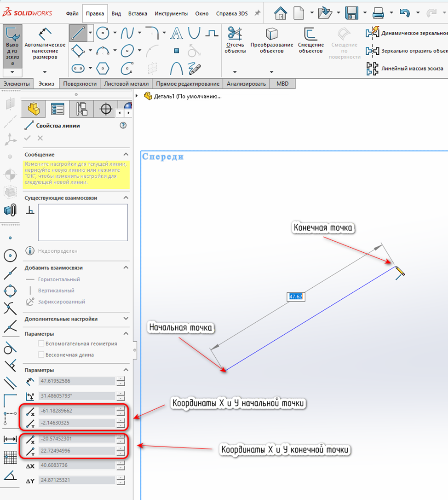Open Файл menu
Image resolution: width=448 pixels, height=500 pixels.
pyautogui.click(x=72, y=13)
